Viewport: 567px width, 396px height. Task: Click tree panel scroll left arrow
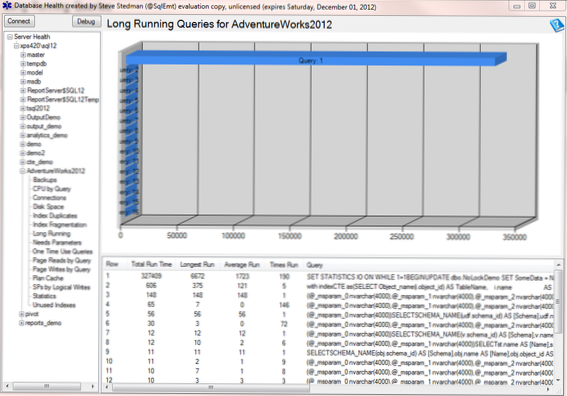click(7, 386)
